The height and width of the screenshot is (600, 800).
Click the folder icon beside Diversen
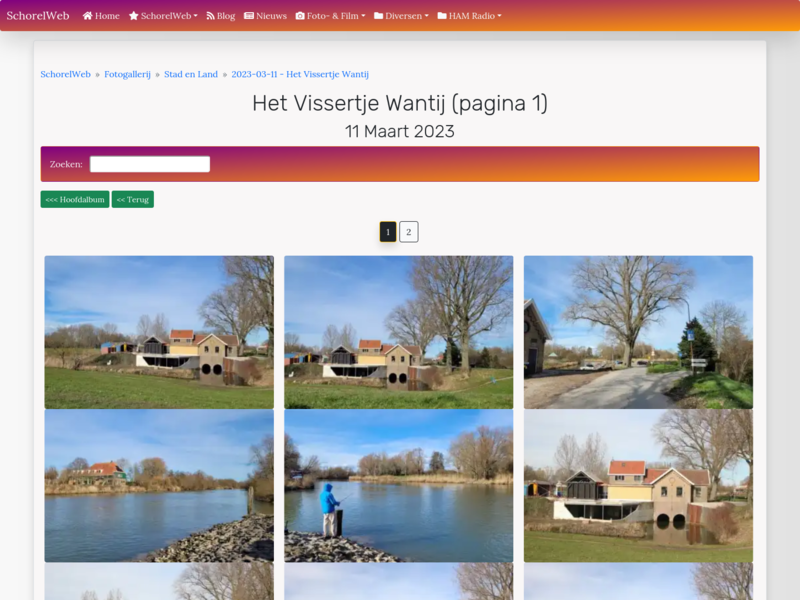click(x=379, y=16)
